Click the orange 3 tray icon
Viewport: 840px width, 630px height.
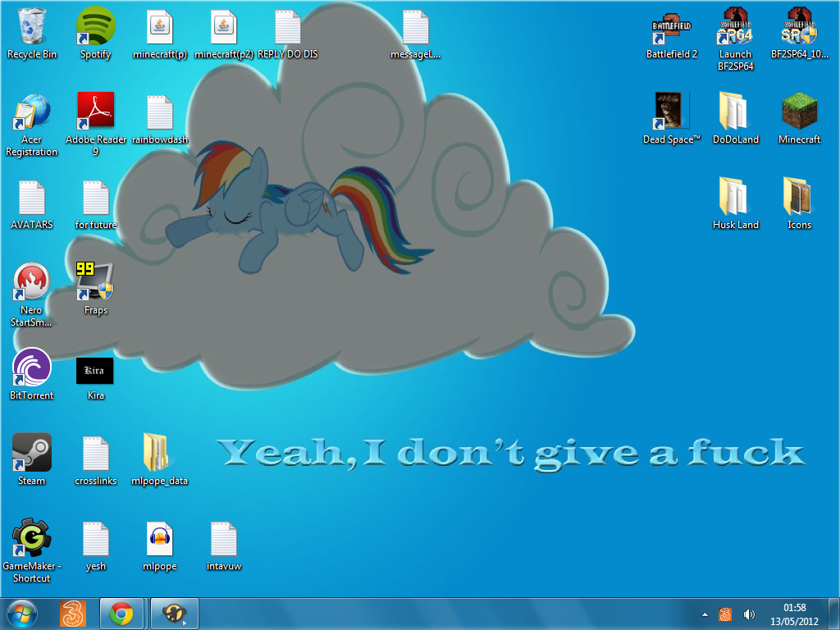pyautogui.click(x=725, y=614)
